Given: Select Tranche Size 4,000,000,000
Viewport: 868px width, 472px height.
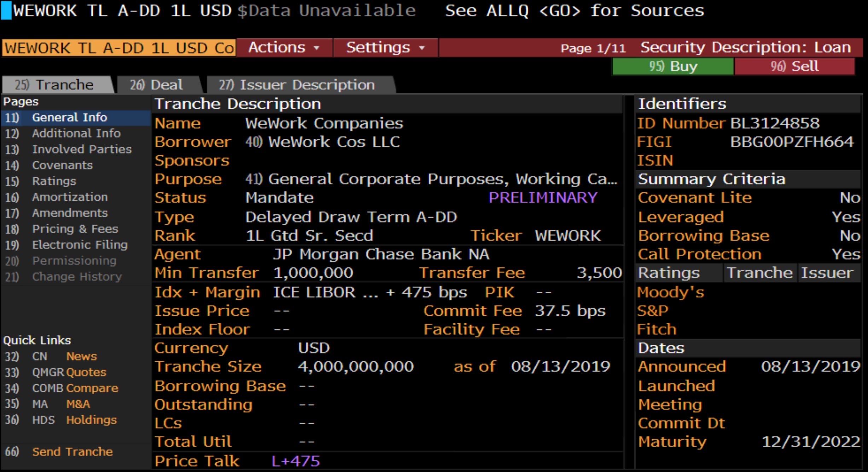Looking at the screenshot, I should [356, 367].
